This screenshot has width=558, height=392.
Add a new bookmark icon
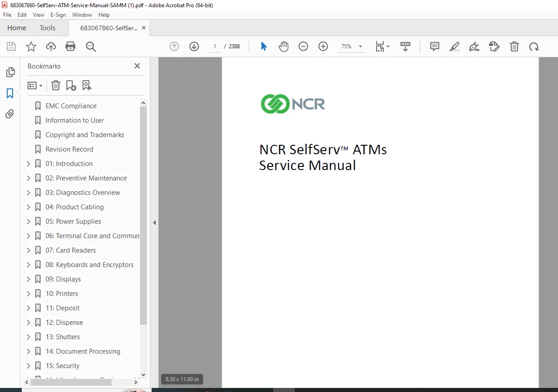click(71, 85)
